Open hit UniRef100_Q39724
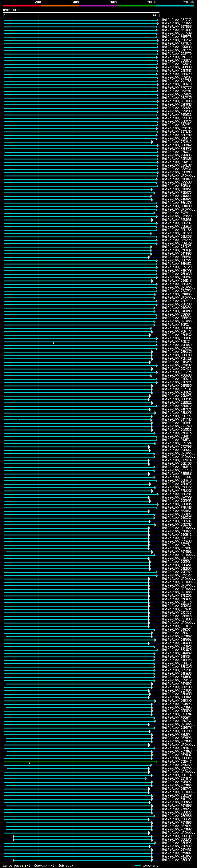Viewport: 197px width, 868px height. click(177, 443)
